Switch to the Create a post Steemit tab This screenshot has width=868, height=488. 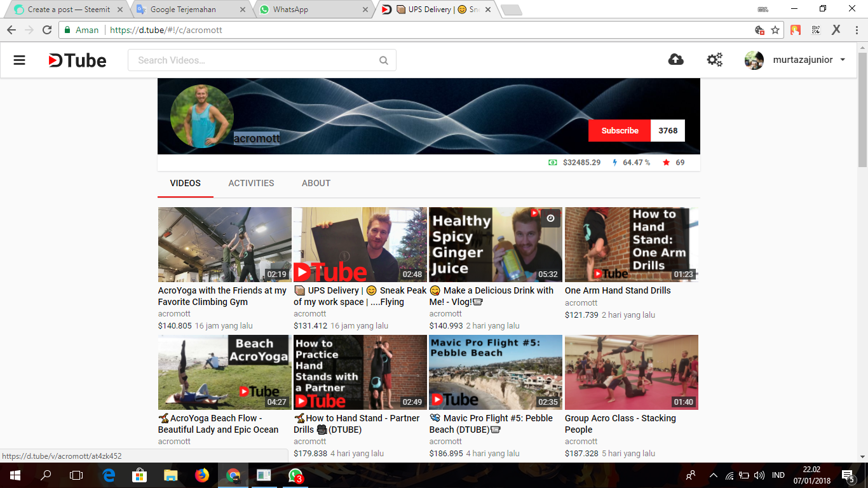pos(65,10)
